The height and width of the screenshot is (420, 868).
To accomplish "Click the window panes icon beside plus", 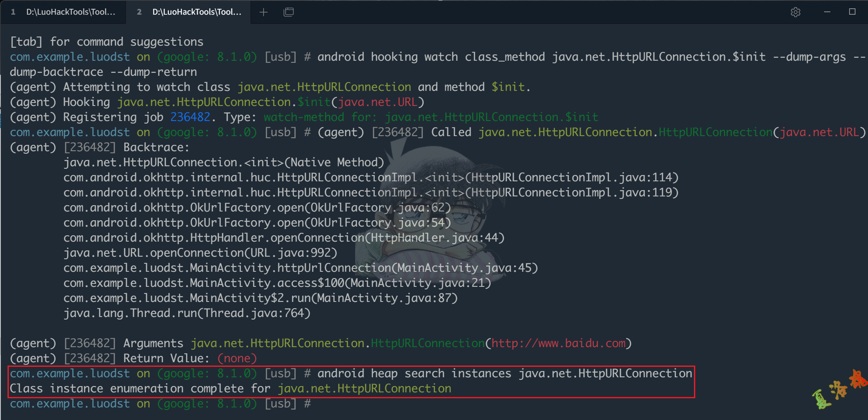I will [289, 12].
